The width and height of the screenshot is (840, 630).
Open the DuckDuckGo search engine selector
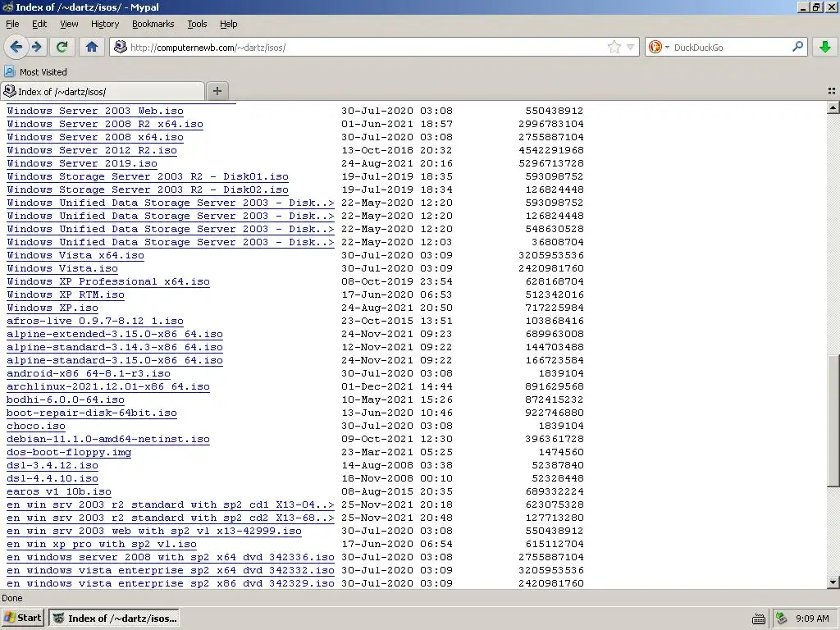coord(659,47)
